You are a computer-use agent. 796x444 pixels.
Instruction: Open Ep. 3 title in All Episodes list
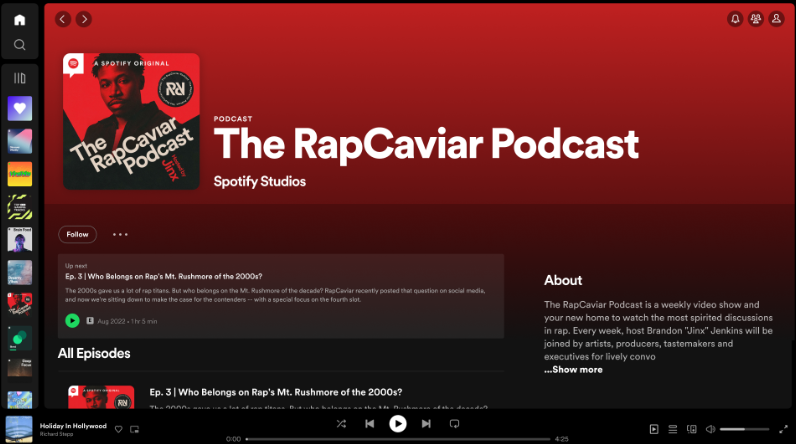tap(276, 392)
